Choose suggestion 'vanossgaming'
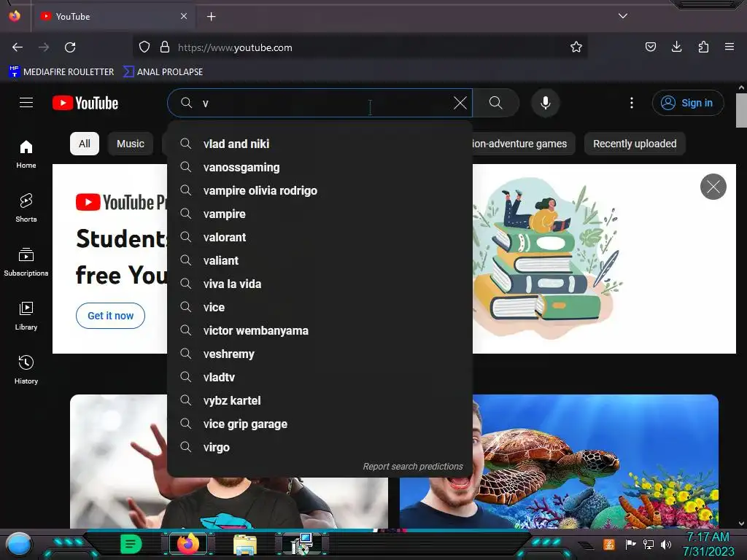 click(x=320, y=167)
